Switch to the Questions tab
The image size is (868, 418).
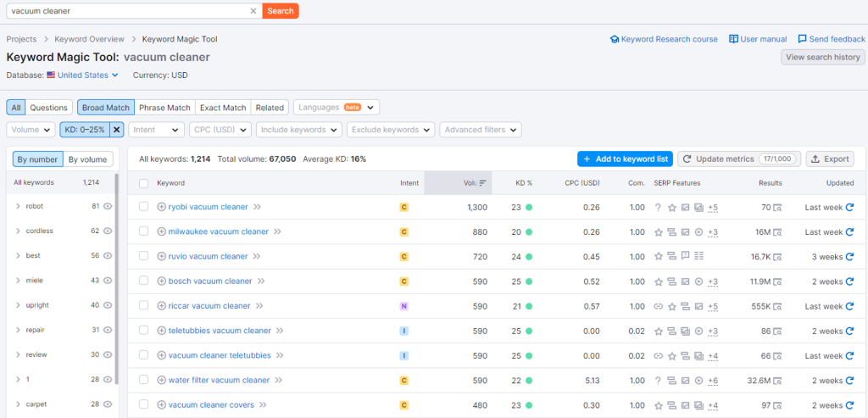pos(48,108)
